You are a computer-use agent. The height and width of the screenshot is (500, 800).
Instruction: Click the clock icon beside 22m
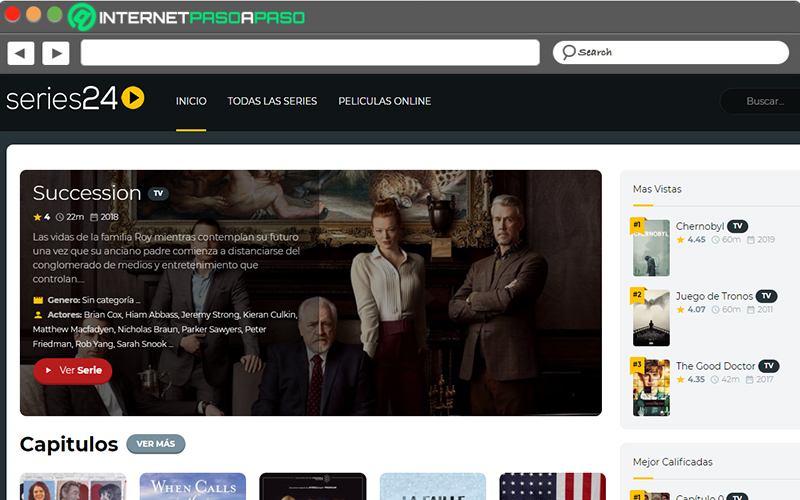pyautogui.click(x=60, y=217)
